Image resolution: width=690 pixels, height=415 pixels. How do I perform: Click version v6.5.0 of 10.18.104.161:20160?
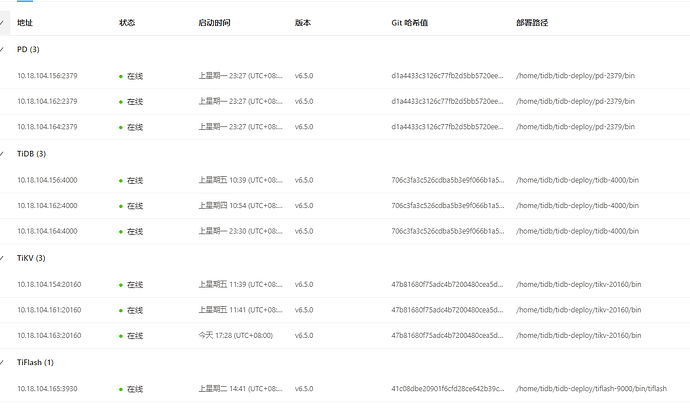tap(304, 310)
